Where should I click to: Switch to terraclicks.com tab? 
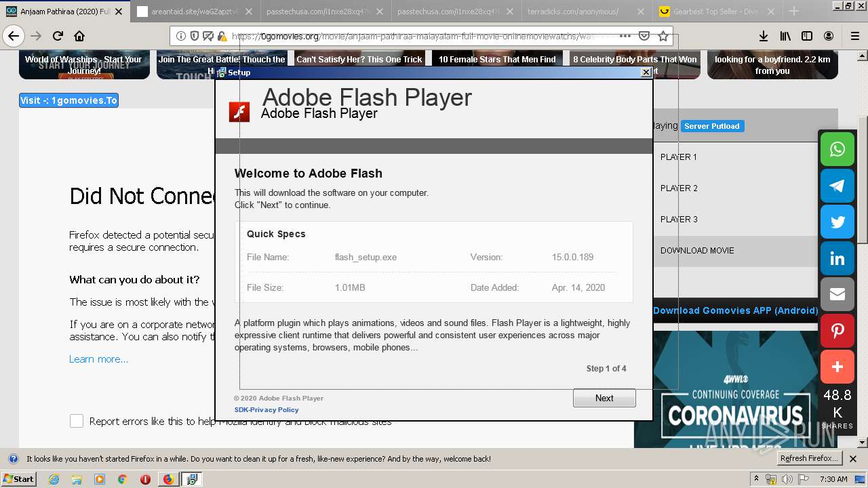click(x=585, y=12)
